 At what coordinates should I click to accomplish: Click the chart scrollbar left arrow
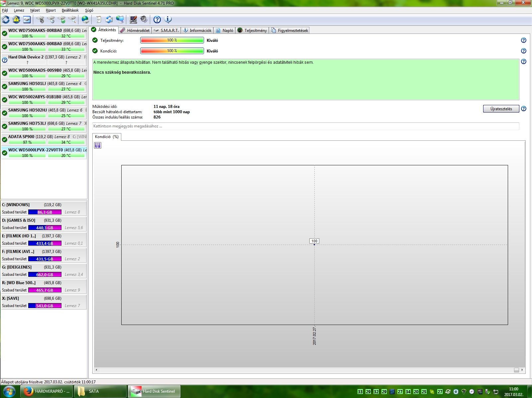pyautogui.click(x=96, y=370)
